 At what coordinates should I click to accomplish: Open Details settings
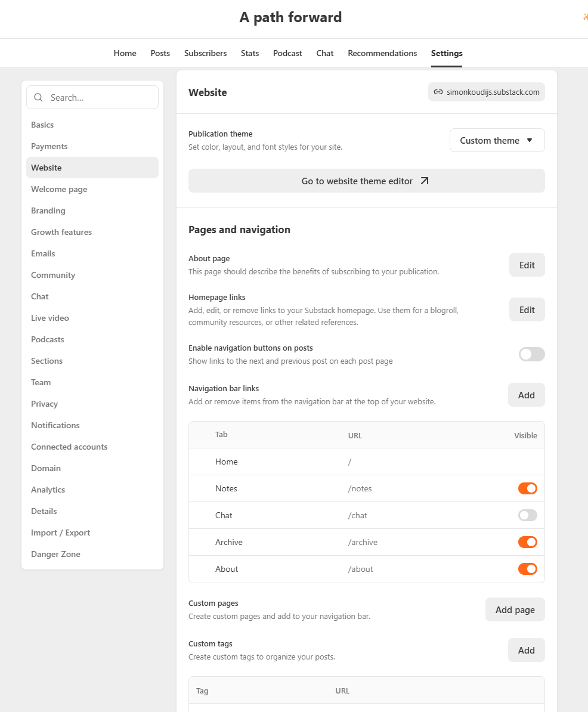tap(92, 511)
